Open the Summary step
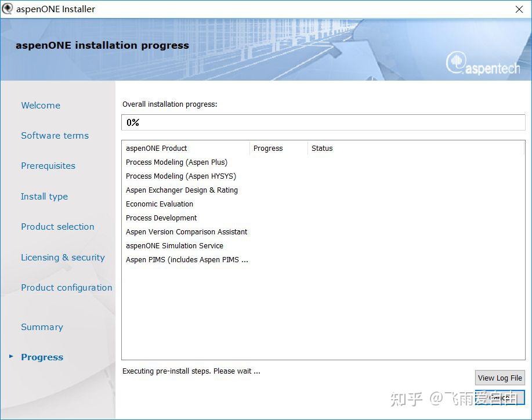 click(x=42, y=327)
